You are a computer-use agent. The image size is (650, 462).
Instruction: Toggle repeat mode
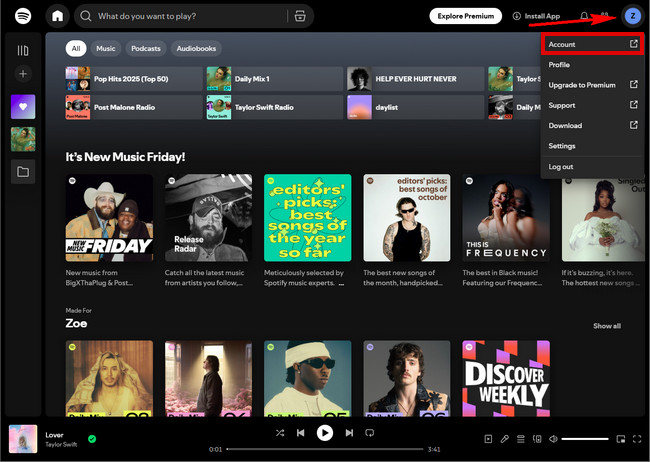369,433
